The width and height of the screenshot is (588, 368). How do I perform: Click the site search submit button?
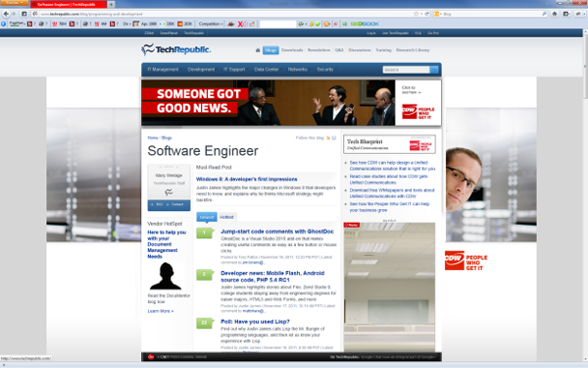[x=434, y=70]
